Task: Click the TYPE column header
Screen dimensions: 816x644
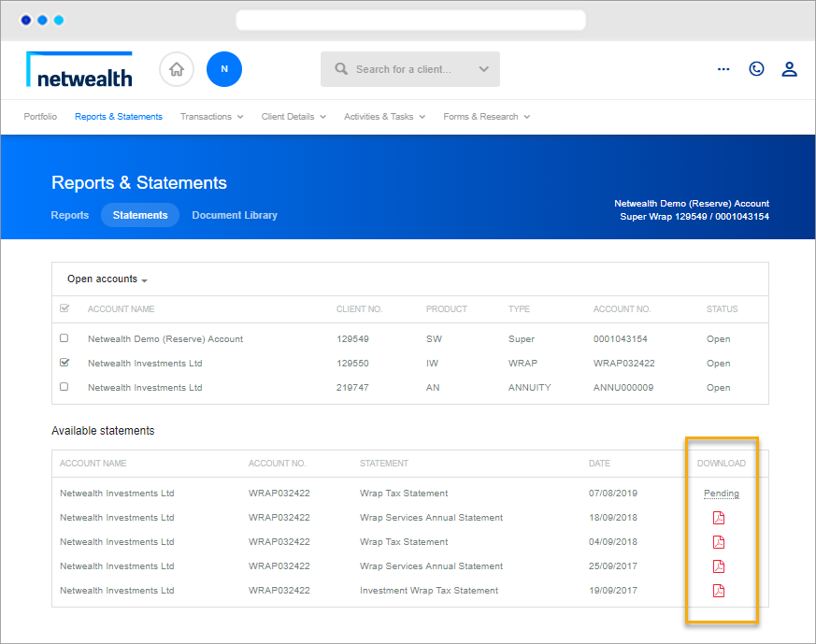Action: pyautogui.click(x=519, y=309)
